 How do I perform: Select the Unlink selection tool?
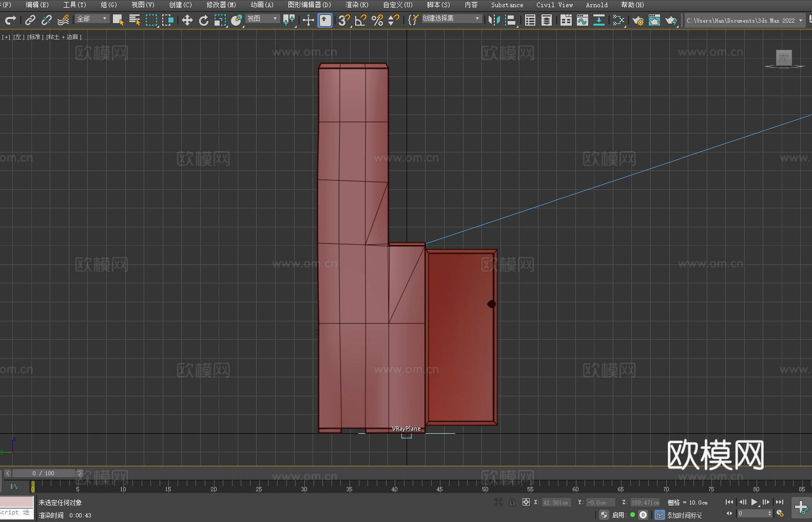[x=47, y=20]
